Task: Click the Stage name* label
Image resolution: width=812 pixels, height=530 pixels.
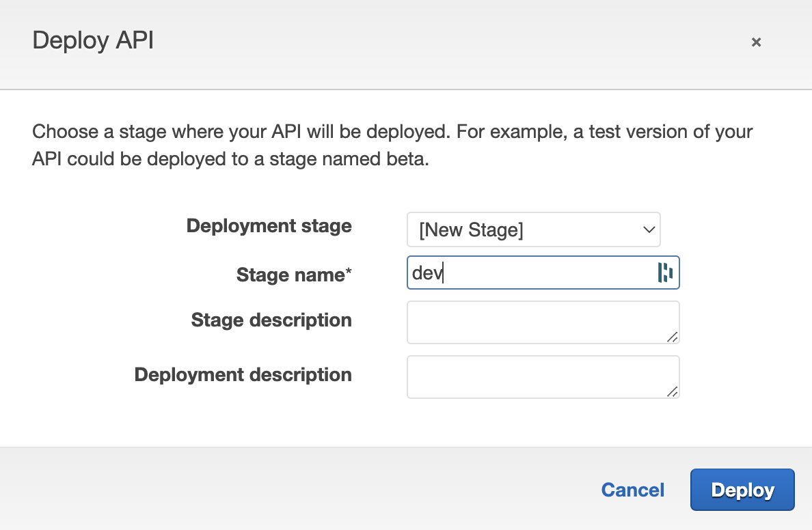Action: [x=290, y=275]
